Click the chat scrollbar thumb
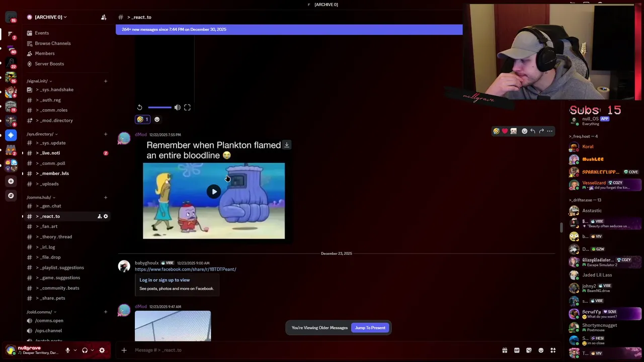This screenshot has height=362, width=644. [x=561, y=227]
